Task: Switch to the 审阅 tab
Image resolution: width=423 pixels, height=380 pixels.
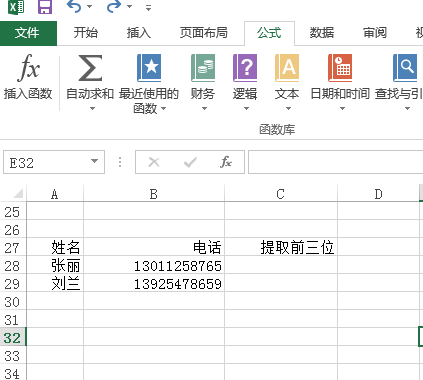Action: 375,33
